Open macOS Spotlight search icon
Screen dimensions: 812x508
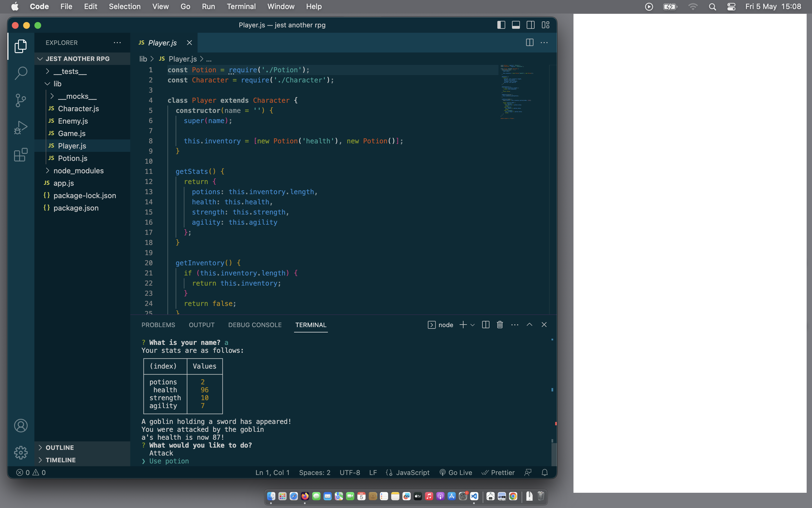[x=712, y=6]
